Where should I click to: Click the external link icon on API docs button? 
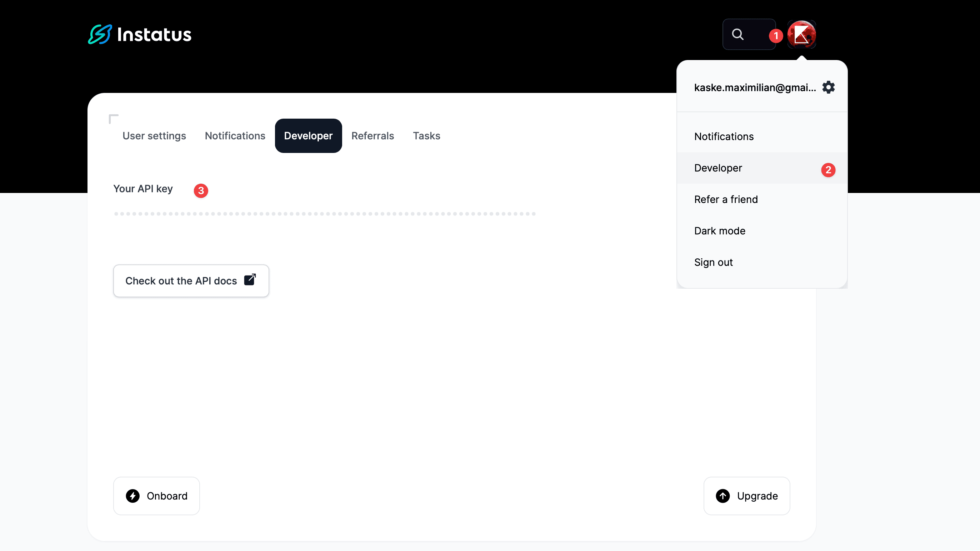pyautogui.click(x=250, y=280)
